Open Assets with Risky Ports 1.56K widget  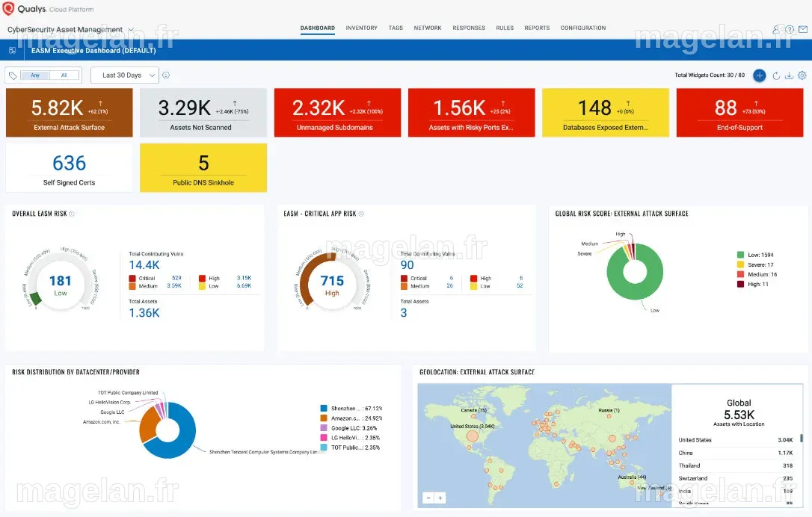[471, 113]
